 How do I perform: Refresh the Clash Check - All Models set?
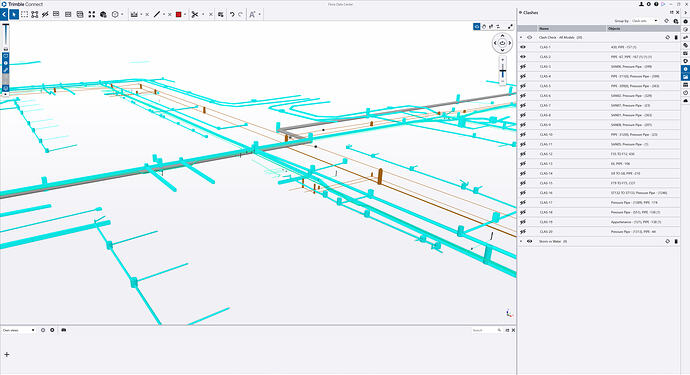click(668, 37)
